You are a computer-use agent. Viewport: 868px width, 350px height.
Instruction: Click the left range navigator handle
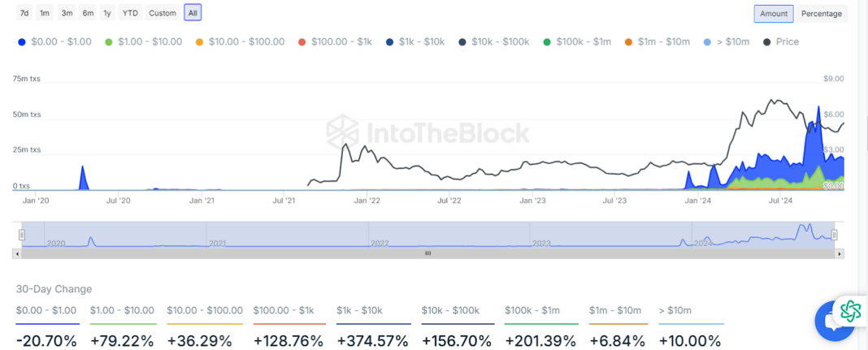pyautogui.click(x=22, y=235)
